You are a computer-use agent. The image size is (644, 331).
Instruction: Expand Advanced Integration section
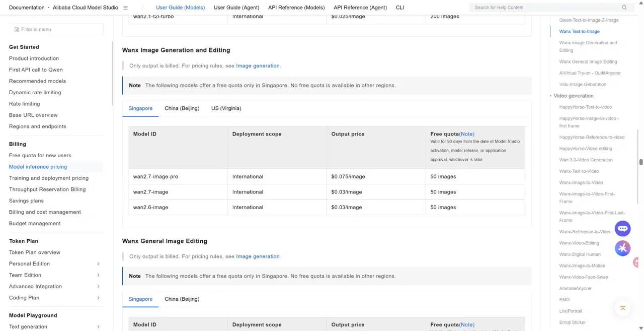pyautogui.click(x=98, y=287)
